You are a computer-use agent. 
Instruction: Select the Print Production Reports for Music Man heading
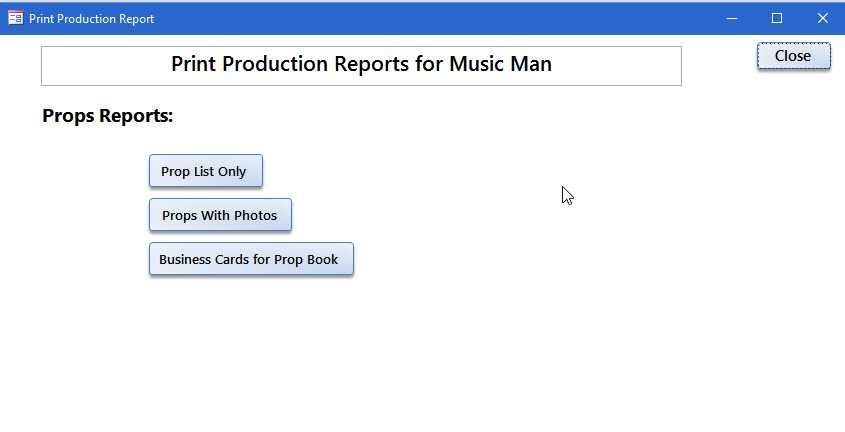tap(361, 64)
